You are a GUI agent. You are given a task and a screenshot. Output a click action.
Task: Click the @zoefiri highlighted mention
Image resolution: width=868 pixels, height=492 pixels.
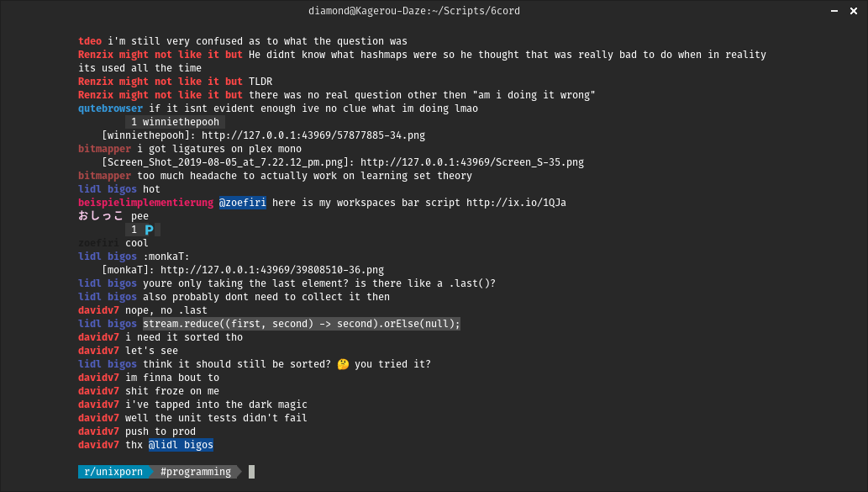click(243, 203)
